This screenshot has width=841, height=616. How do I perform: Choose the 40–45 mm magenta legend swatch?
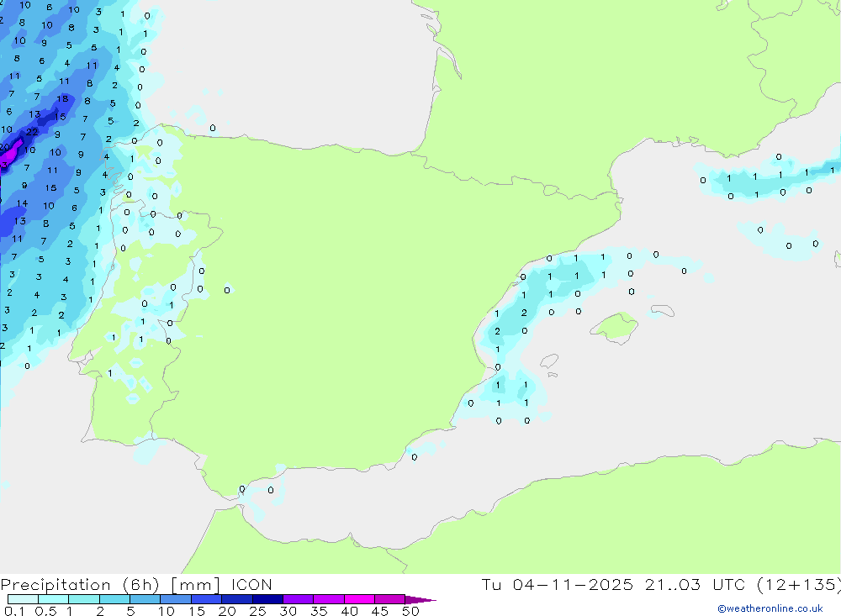pyautogui.click(x=359, y=599)
